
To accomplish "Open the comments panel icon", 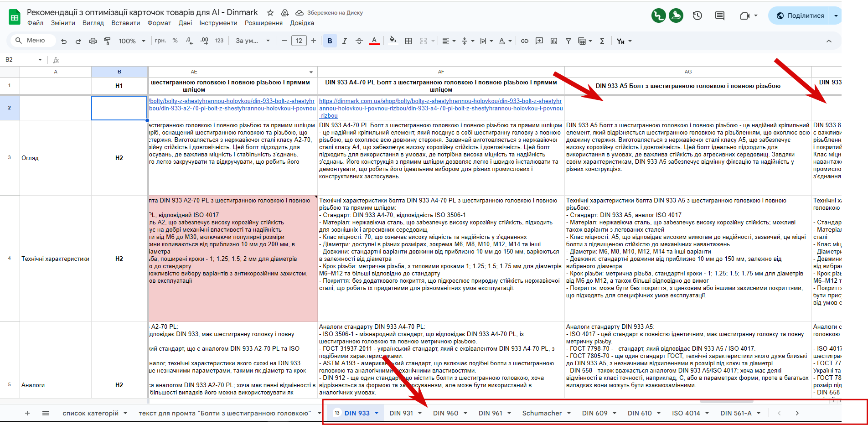I will tap(720, 16).
